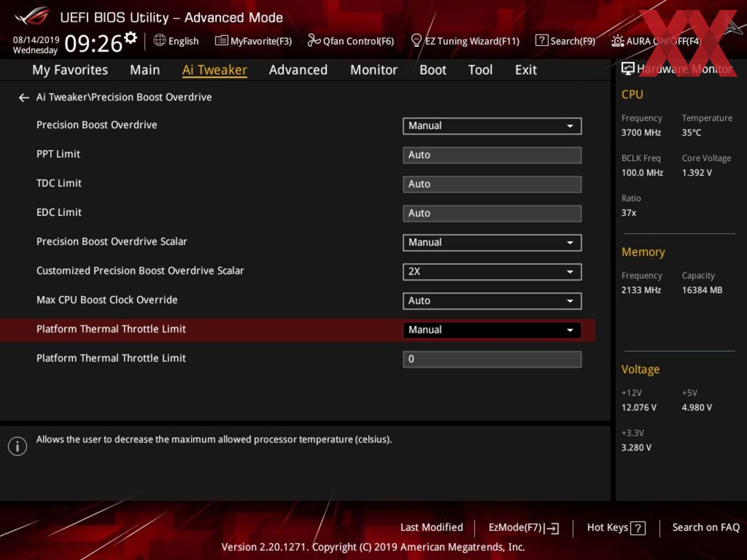Image resolution: width=747 pixels, height=560 pixels.
Task: Open Hot Keys help
Action: 616,528
